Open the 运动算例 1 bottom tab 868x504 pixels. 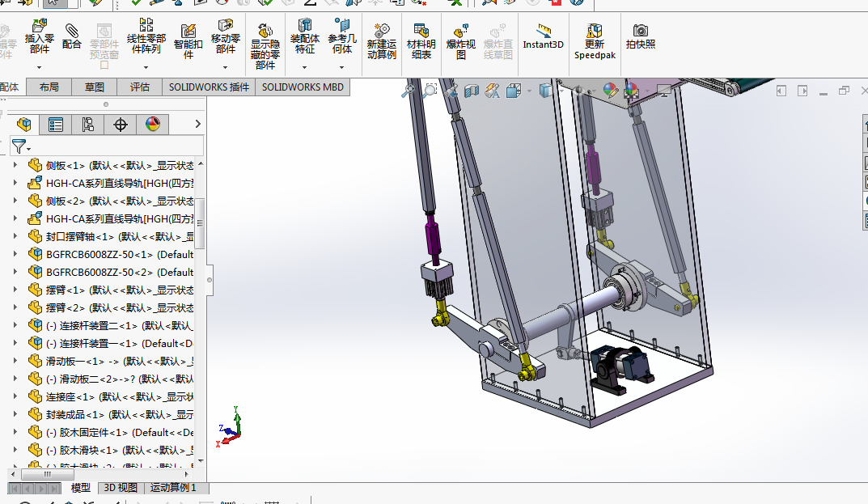(173, 487)
